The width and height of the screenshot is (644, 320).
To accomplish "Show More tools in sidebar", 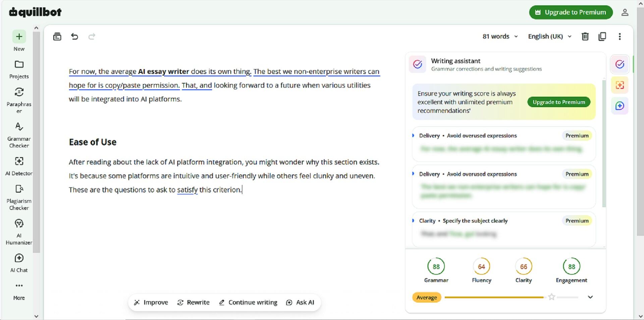I will pyautogui.click(x=19, y=291).
